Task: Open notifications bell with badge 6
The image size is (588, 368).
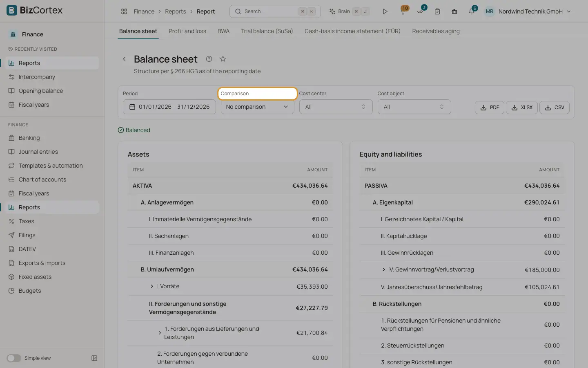Action: point(472,11)
